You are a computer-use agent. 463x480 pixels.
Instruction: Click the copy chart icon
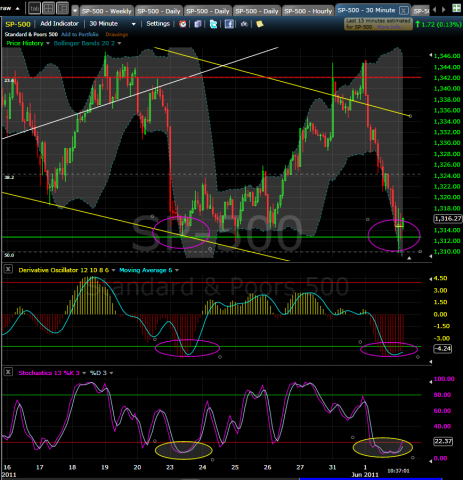pos(198,24)
